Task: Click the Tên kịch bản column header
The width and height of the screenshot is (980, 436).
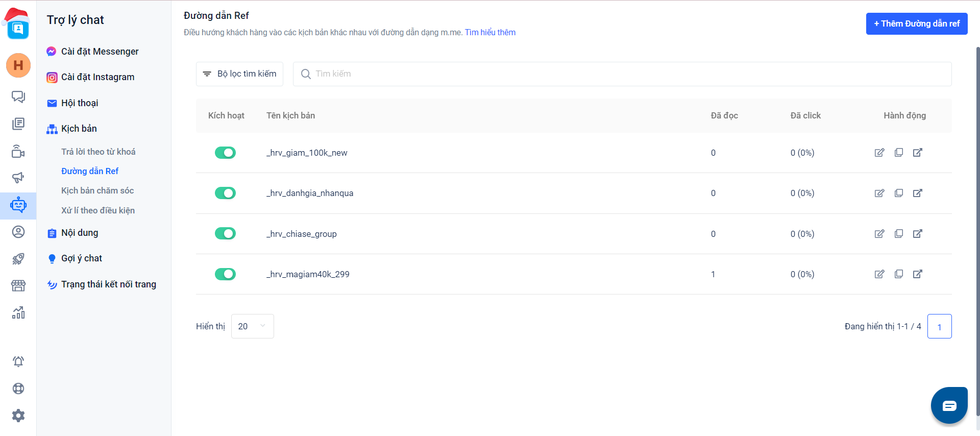Action: (290, 115)
